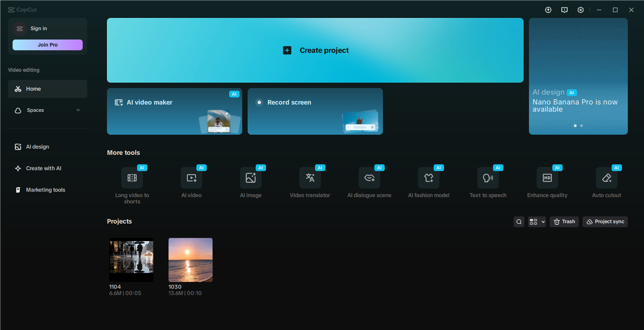
Task: Open the Text to speech tool
Action: click(488, 180)
